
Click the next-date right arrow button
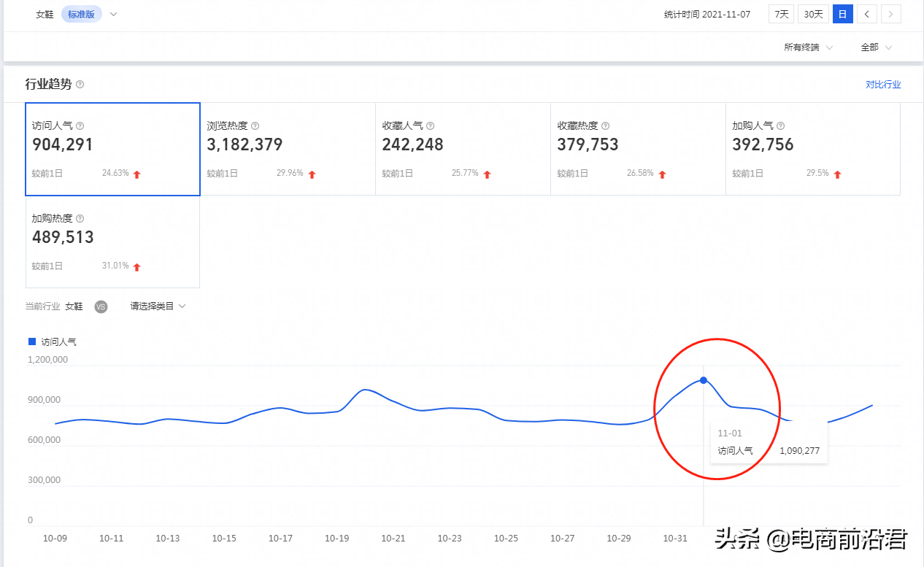pos(890,14)
